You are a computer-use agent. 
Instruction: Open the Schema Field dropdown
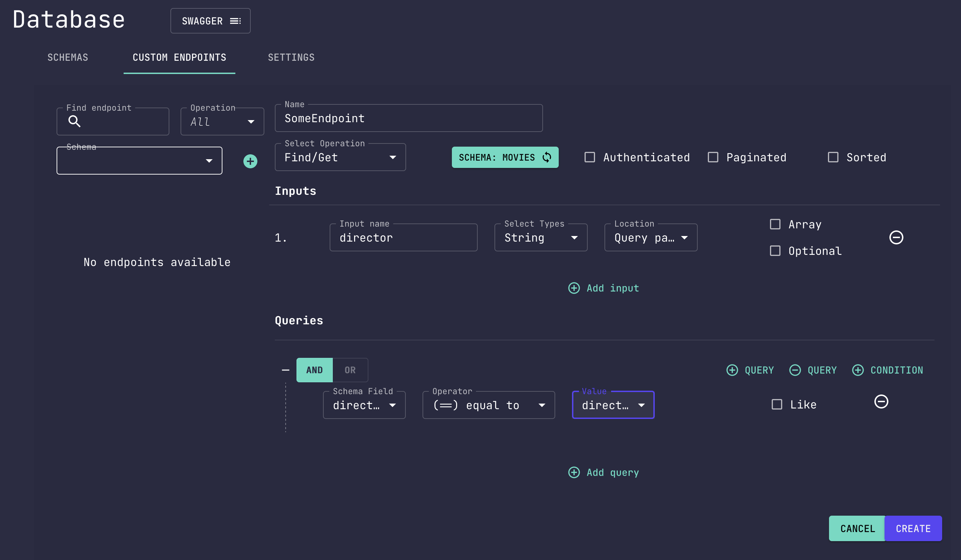(x=364, y=405)
